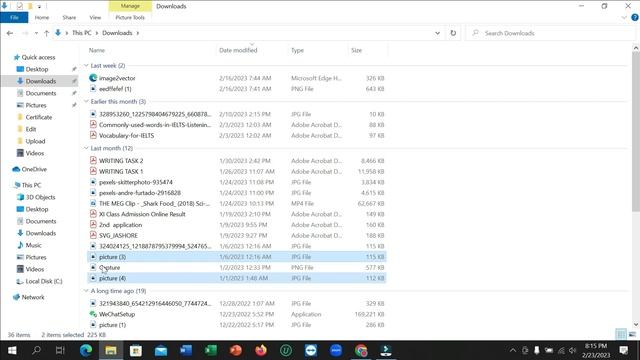This screenshot has width=640, height=360.
Task: Click the WRITING TASK 2 PDF icon
Action: [x=93, y=160]
